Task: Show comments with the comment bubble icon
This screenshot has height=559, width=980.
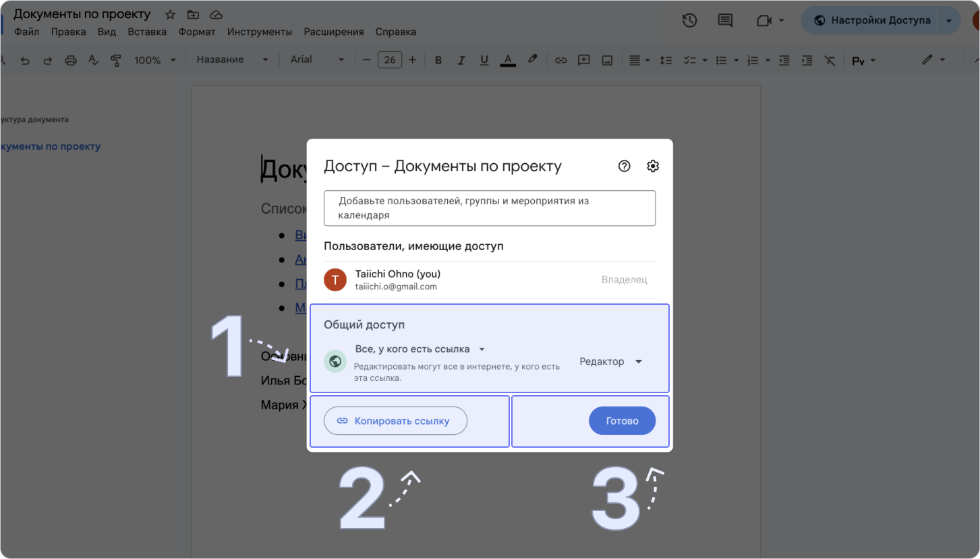Action: tap(725, 20)
